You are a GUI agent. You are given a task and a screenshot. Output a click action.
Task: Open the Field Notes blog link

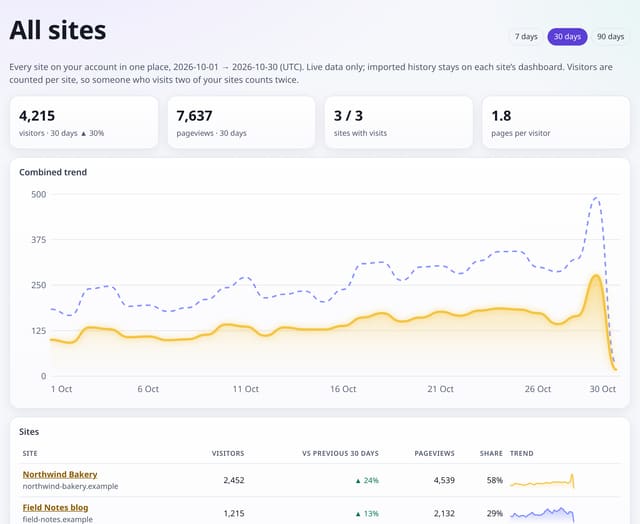pyautogui.click(x=56, y=507)
